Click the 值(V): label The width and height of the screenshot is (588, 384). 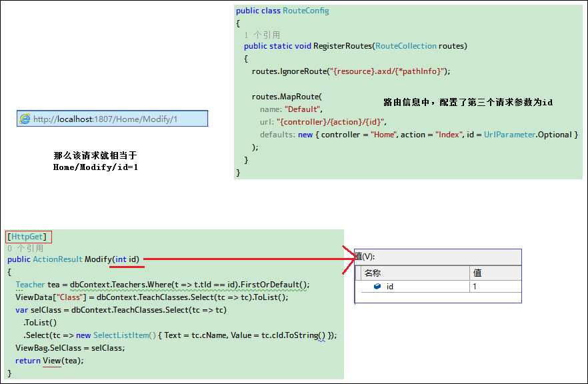(365, 257)
